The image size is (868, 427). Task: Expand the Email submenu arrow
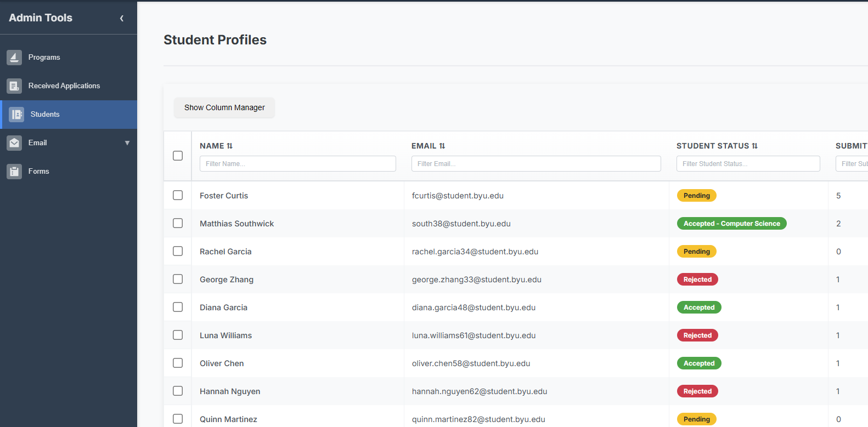127,143
